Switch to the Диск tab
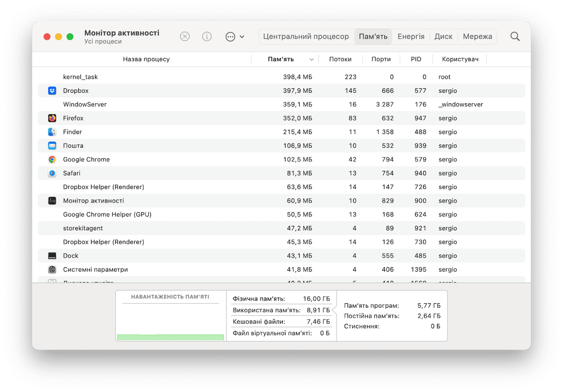Viewport: 563px width, 392px height. coord(444,37)
